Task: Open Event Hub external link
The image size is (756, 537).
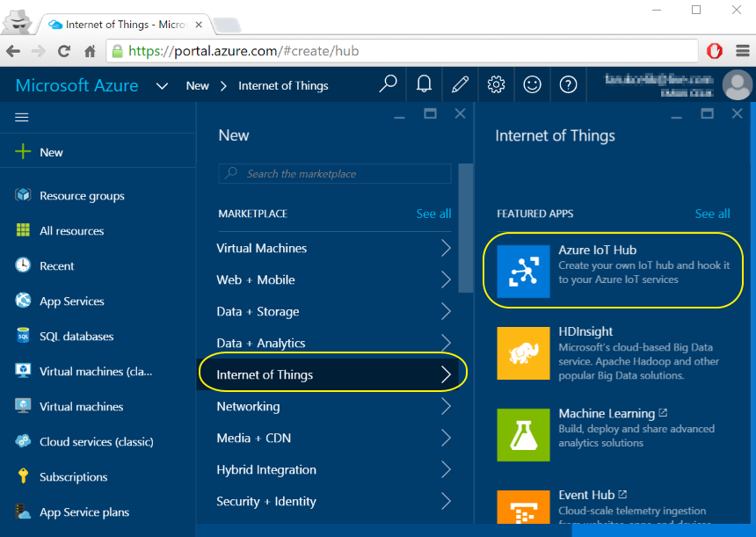Action: [622, 494]
